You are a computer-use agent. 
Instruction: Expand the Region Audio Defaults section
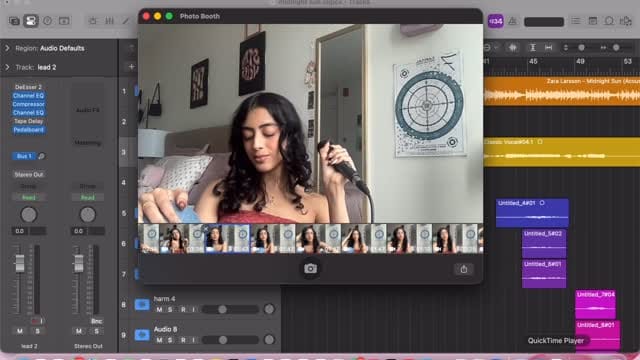7,48
